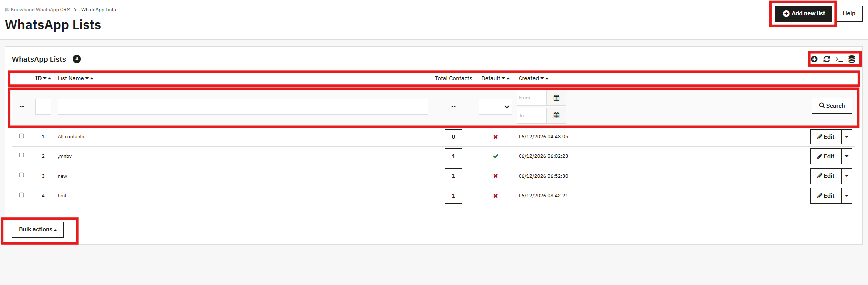Screen dimensions: 868x285
Task: Check the box beside test list
Action: click(x=21, y=195)
